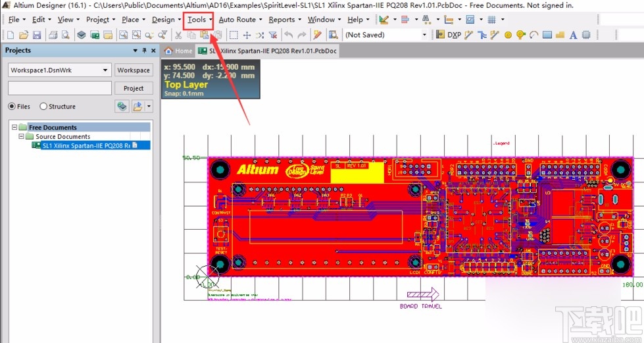The height and width of the screenshot is (343, 644).
Task: Click the compile project chip button
Action: pos(122,107)
